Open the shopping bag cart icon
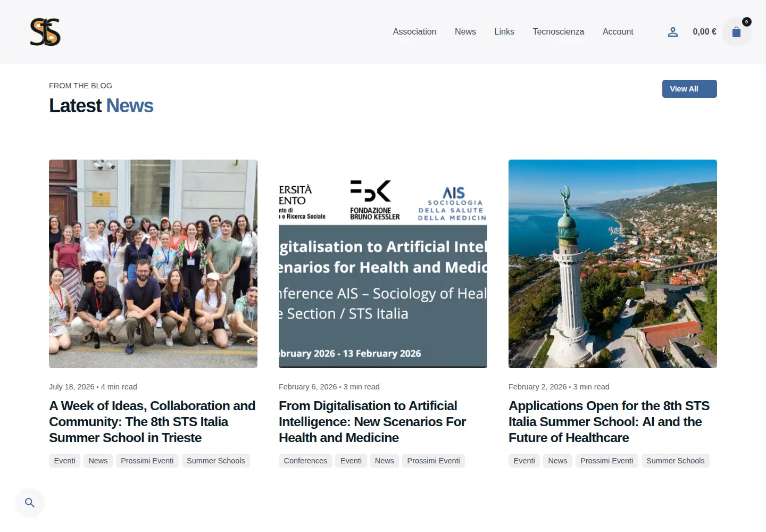Image resolution: width=766 pixels, height=532 pixels. [x=737, y=32]
